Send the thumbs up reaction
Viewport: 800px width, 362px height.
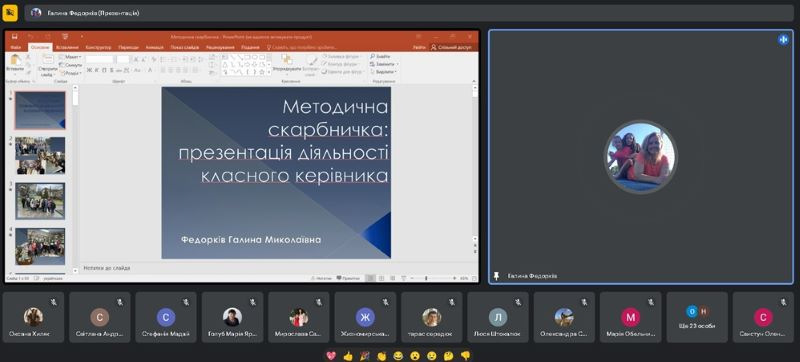(348, 356)
